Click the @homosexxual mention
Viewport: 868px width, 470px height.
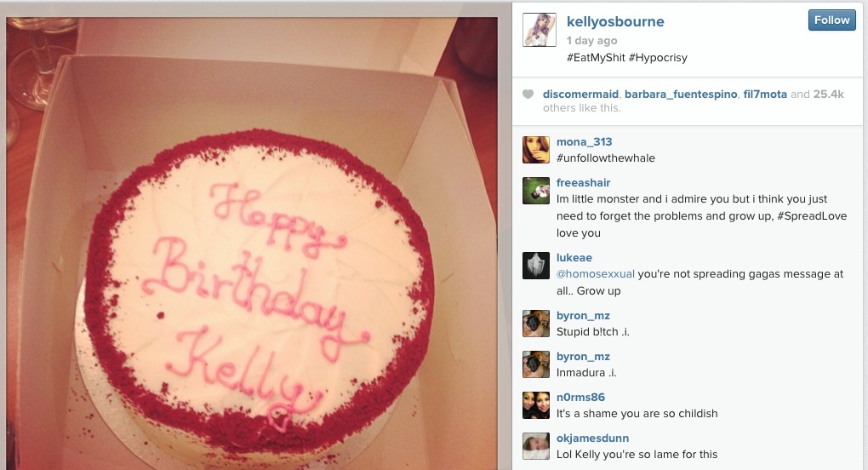point(596,274)
